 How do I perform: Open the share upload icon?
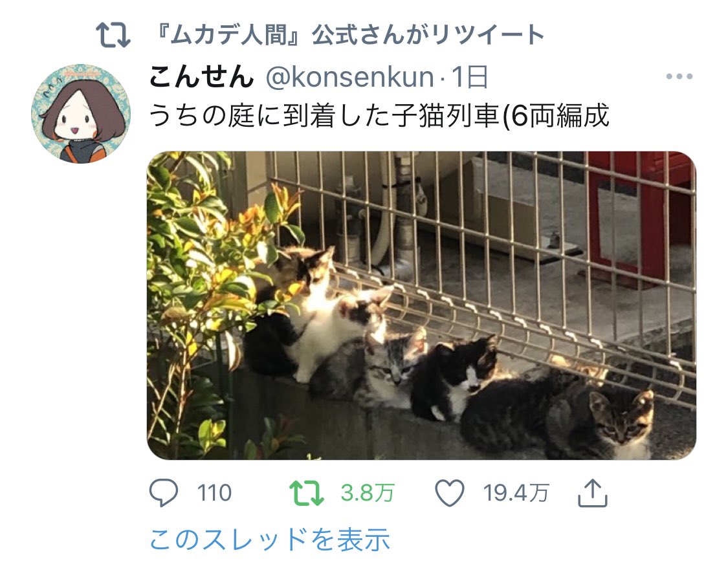[x=592, y=493]
